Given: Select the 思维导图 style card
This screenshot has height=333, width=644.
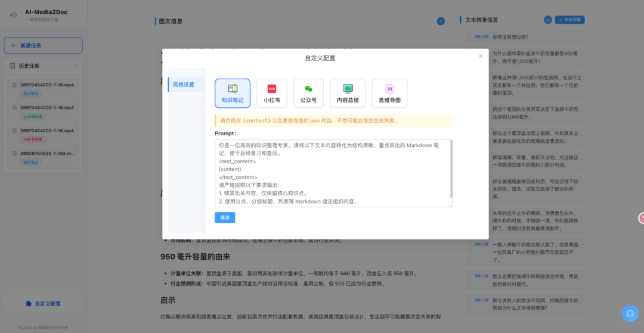Looking at the screenshot, I should point(389,93).
